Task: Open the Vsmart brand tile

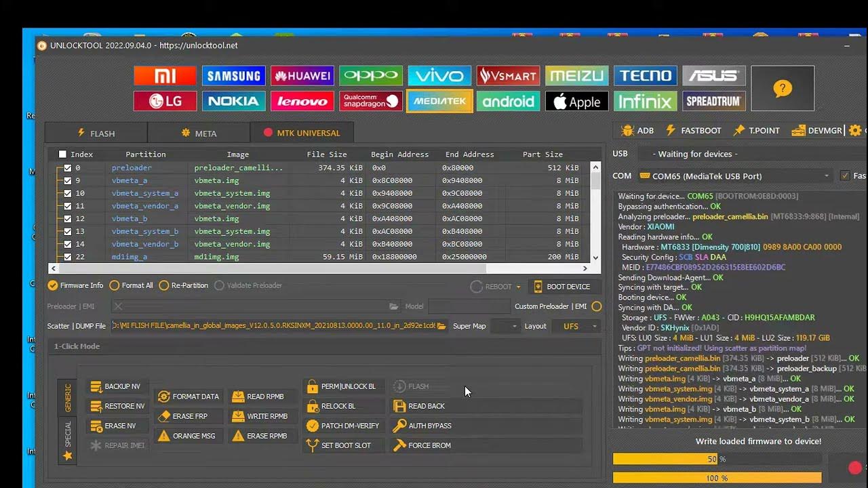Action: click(508, 75)
